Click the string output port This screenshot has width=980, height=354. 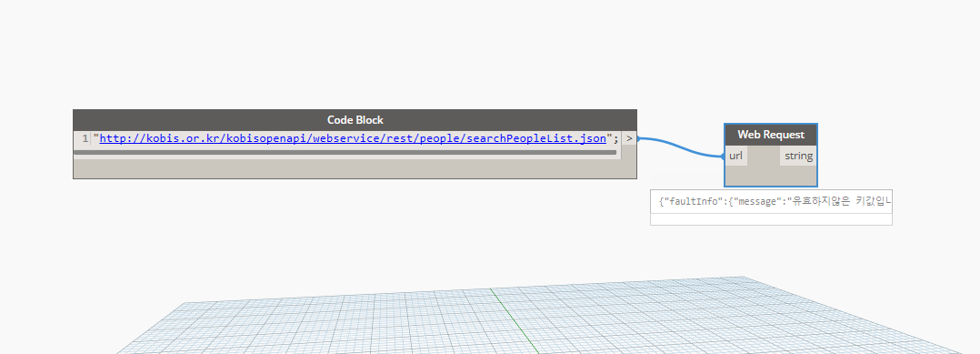(798, 156)
